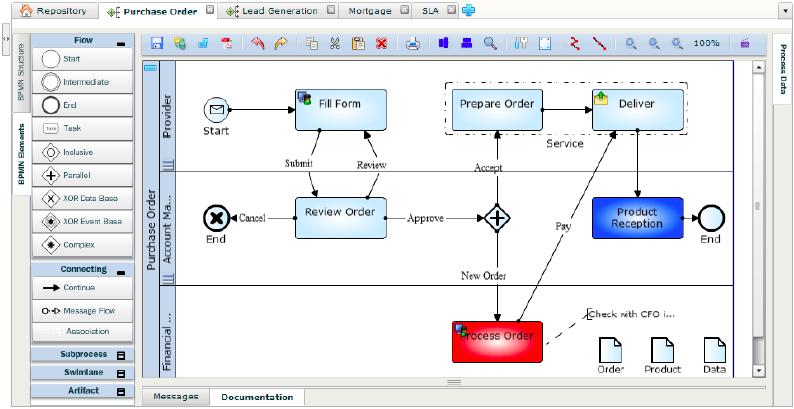The height and width of the screenshot is (409, 794).
Task: Copy selection using the copy icon
Action: click(312, 44)
